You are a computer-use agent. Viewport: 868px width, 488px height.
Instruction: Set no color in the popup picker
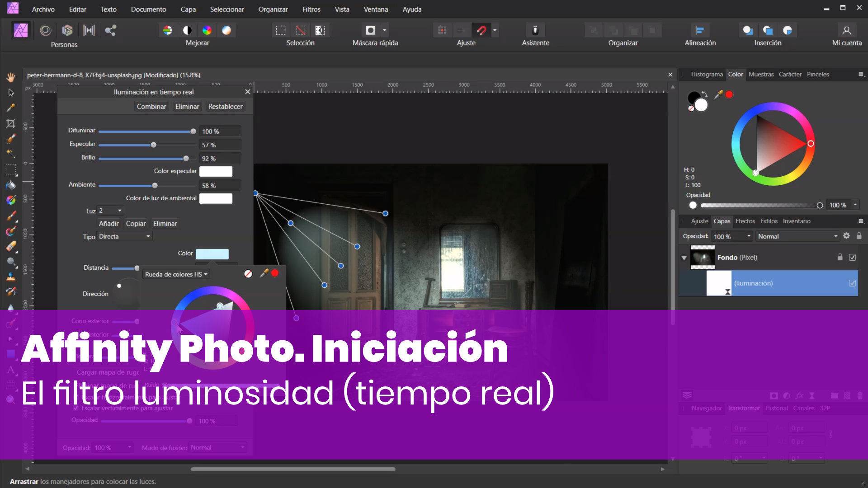pos(248,274)
